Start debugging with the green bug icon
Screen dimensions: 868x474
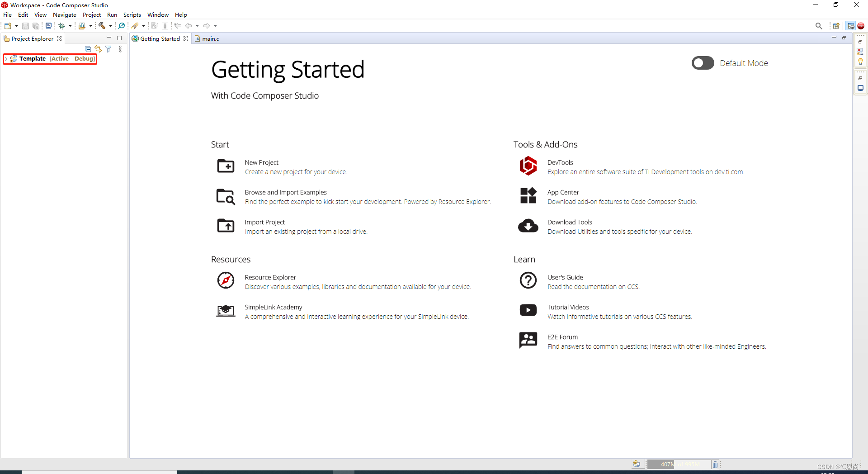62,26
